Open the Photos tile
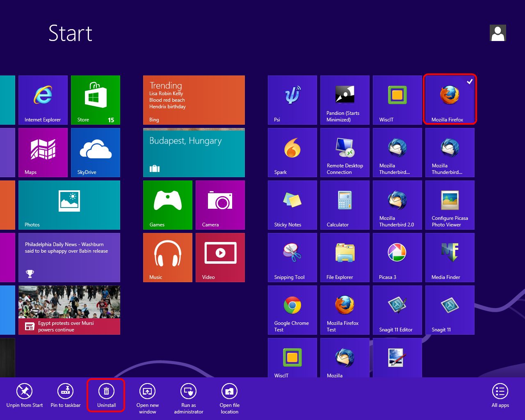 coord(69,205)
